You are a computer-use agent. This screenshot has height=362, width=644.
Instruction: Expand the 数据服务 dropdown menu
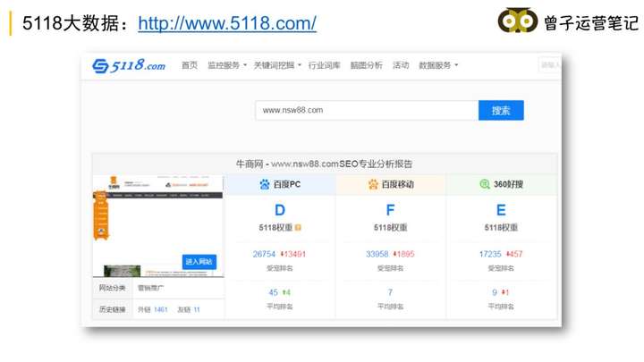tap(438, 65)
